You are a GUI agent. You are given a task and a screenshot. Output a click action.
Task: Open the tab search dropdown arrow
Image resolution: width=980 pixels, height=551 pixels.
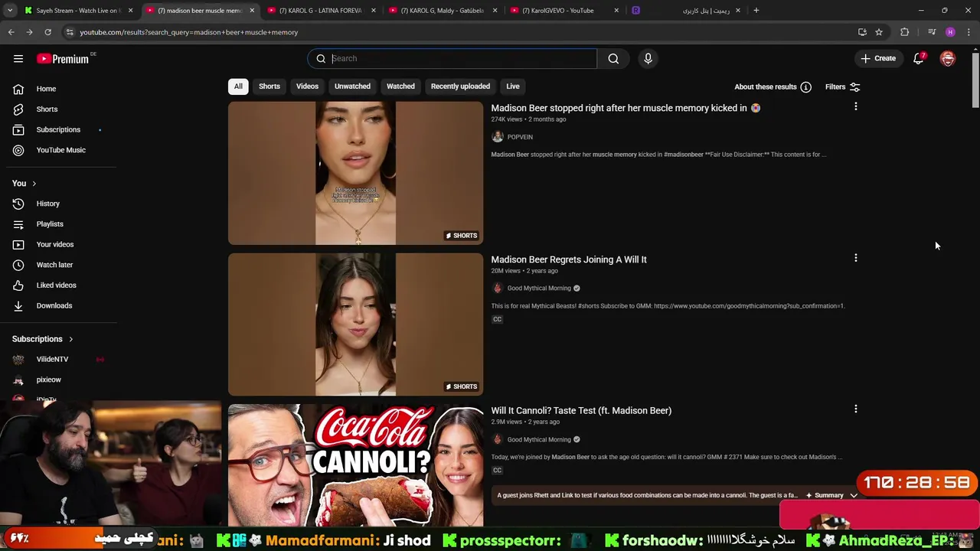pos(10,11)
